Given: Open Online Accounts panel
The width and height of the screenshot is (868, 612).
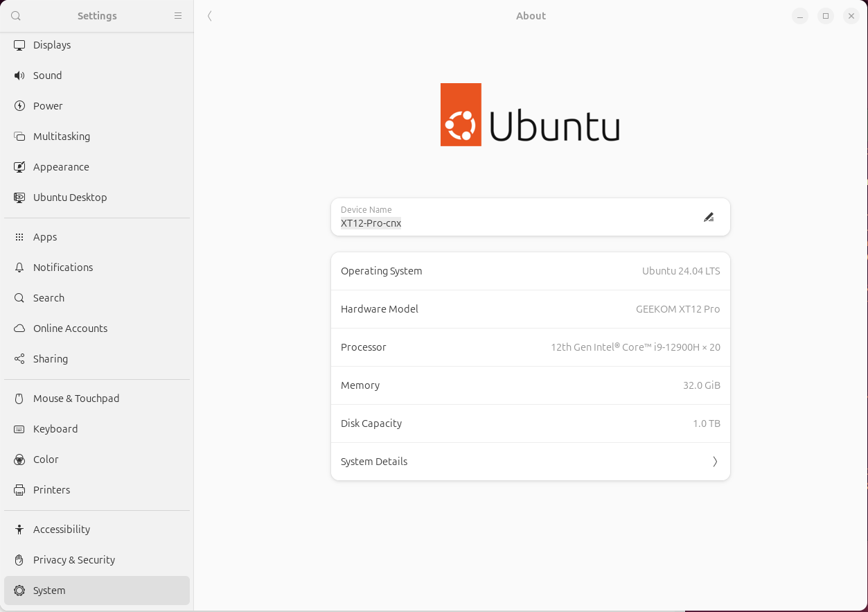Looking at the screenshot, I should tap(97, 329).
